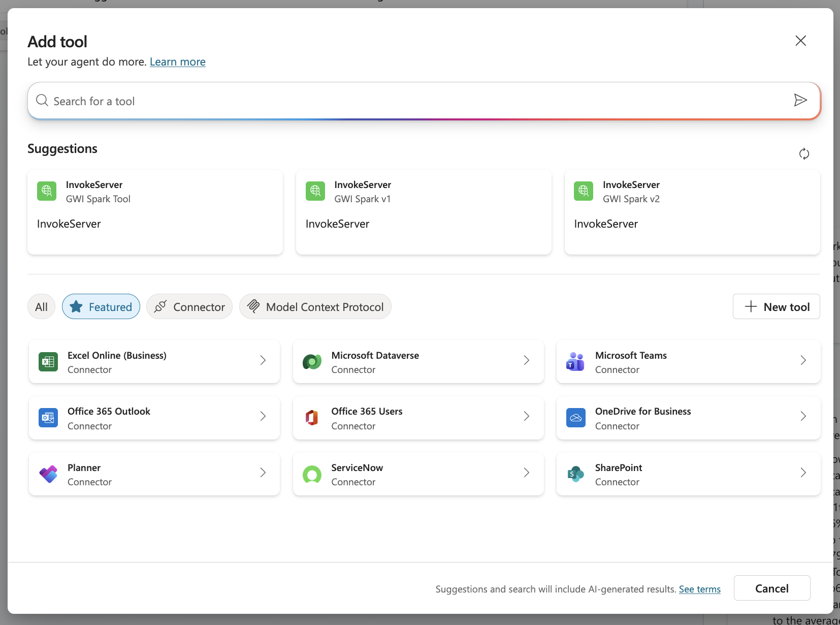Click the Microsoft Teams connector icon
This screenshot has width=840, height=625.
point(575,362)
